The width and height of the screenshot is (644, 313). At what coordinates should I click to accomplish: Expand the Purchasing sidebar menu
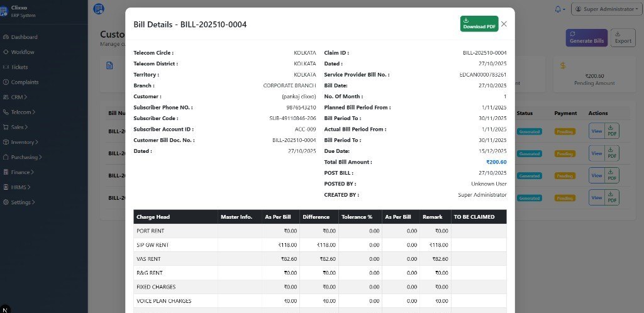coord(26,157)
